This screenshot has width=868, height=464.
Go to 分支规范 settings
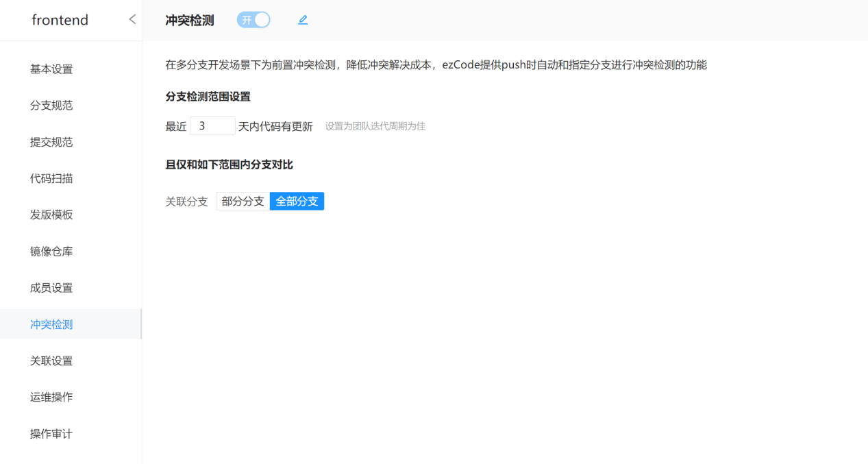click(51, 106)
